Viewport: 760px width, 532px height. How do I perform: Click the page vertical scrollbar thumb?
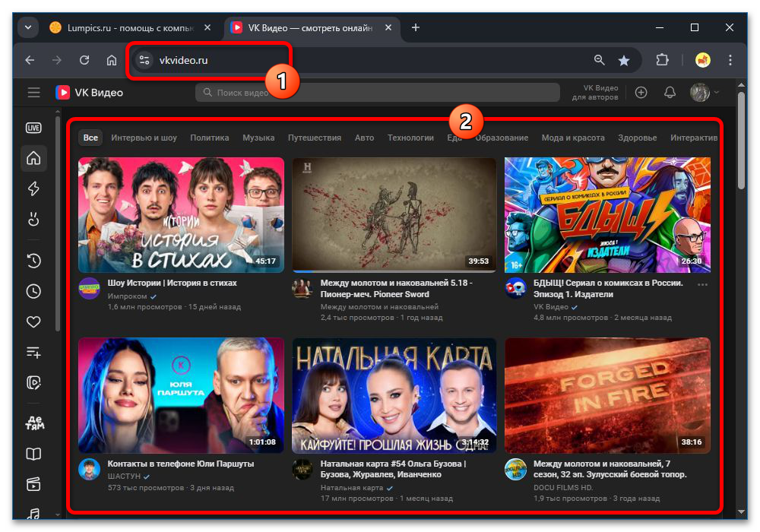741,141
